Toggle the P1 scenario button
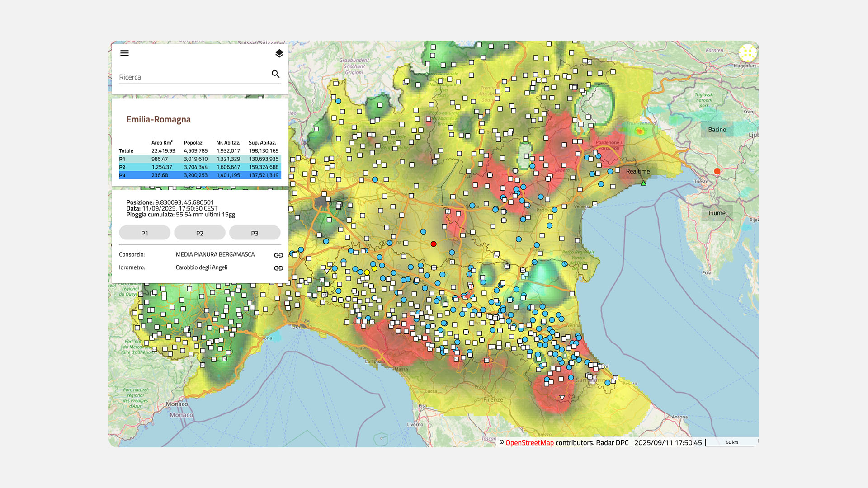Viewport: 868px width, 488px height. tap(145, 233)
